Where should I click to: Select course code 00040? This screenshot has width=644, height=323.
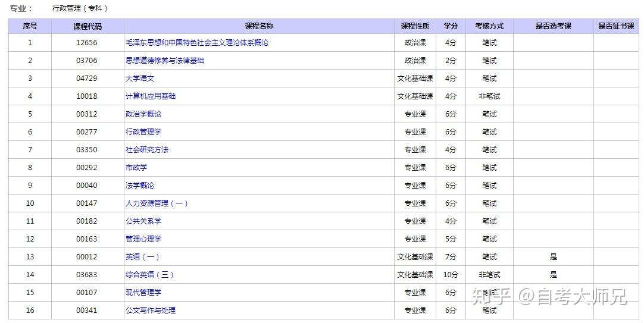[x=87, y=186]
